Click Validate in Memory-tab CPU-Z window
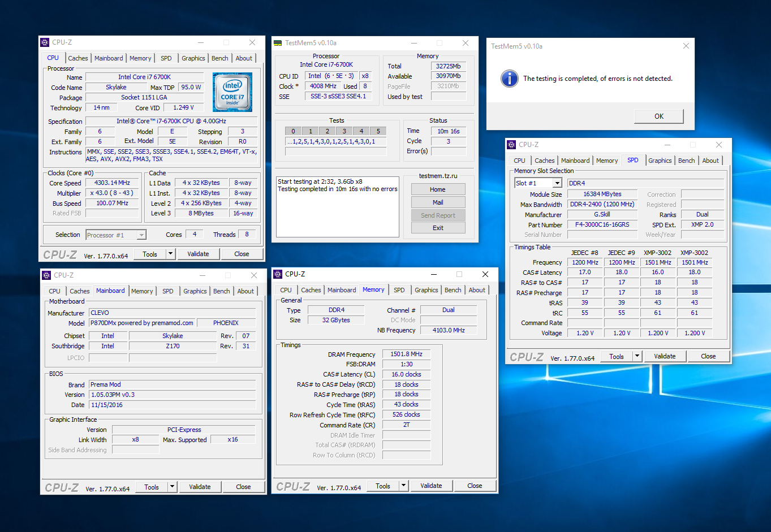Screen dimensions: 771x532 [x=431, y=486]
